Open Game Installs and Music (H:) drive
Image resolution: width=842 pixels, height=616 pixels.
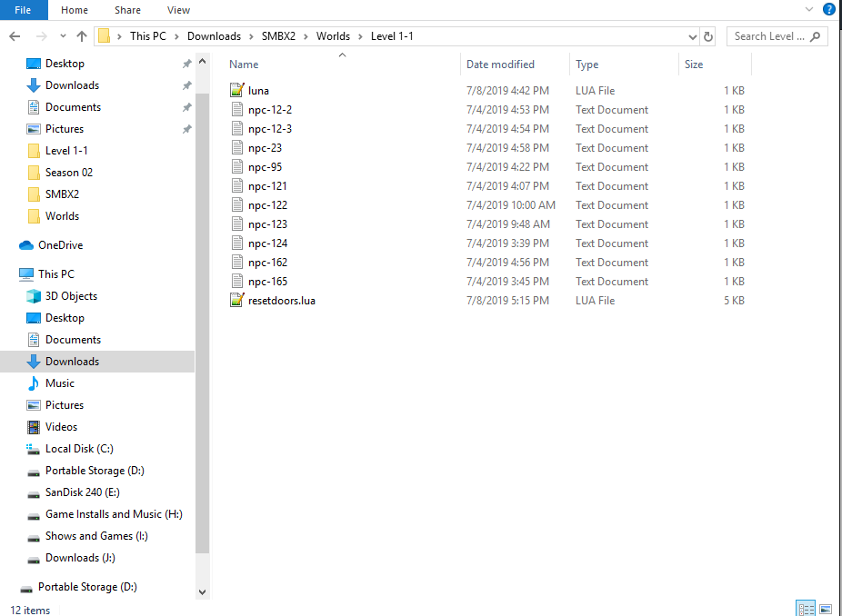click(114, 514)
